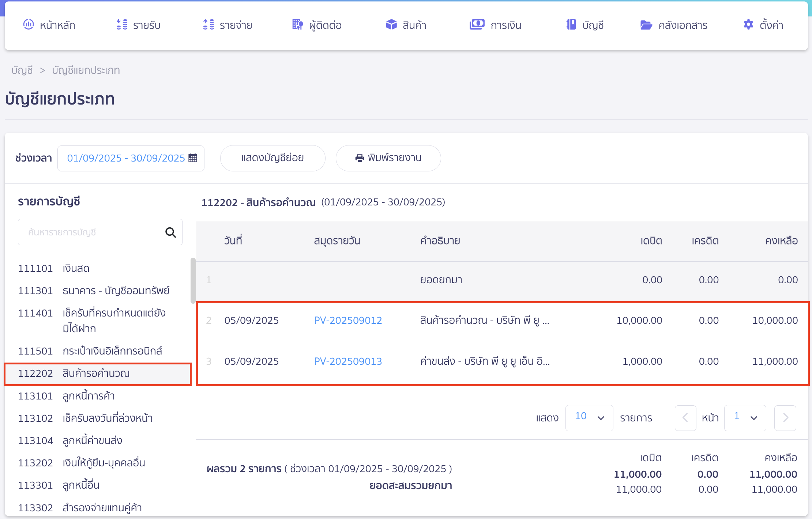Select account 112202 สินค้ารอคำนวณ

[98, 374]
